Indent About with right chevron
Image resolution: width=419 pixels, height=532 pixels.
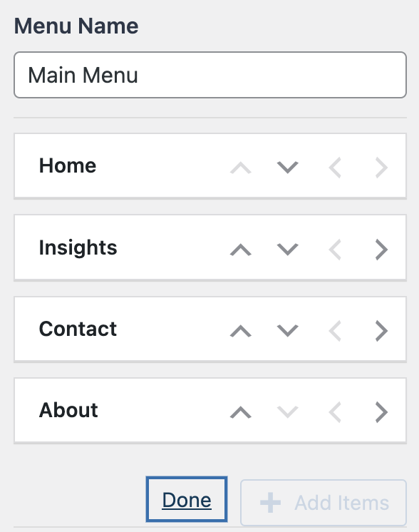tap(381, 412)
